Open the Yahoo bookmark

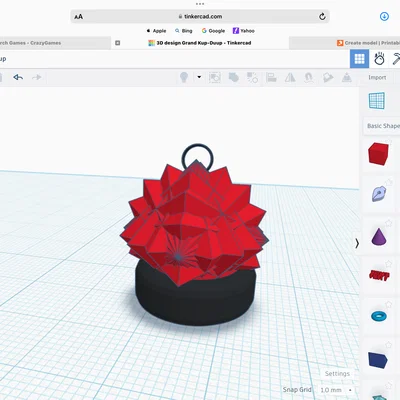click(244, 31)
